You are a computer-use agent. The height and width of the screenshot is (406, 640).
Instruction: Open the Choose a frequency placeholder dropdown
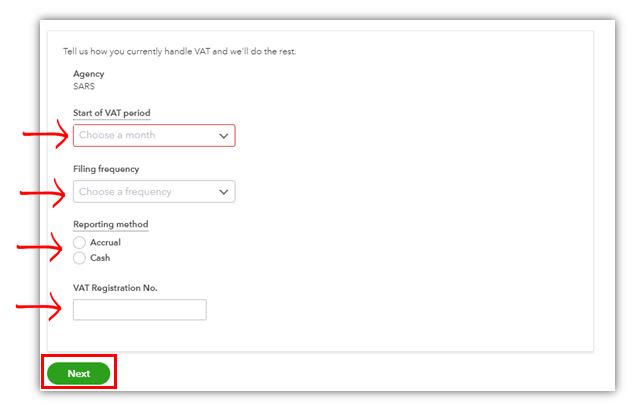[154, 191]
